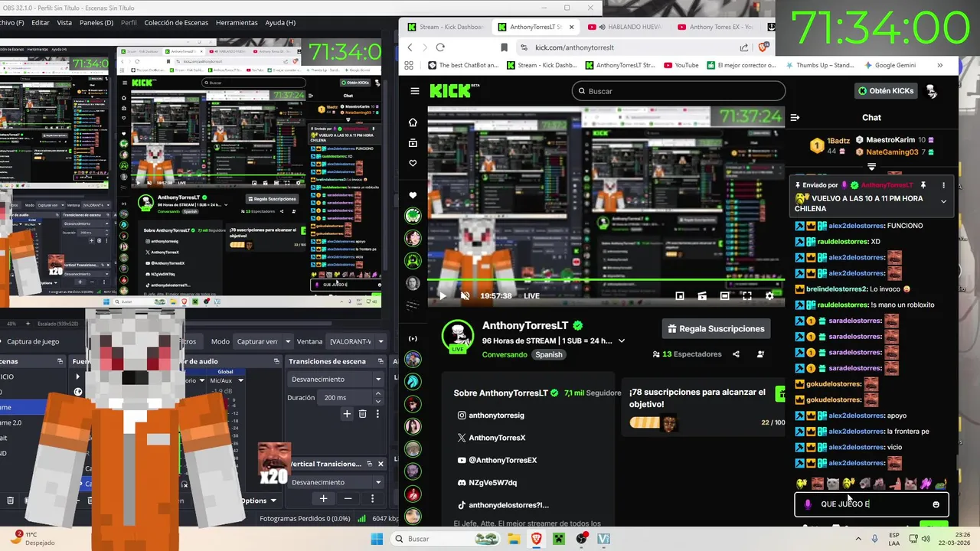
Task: Open OBS Herramientas menu
Action: click(x=237, y=23)
